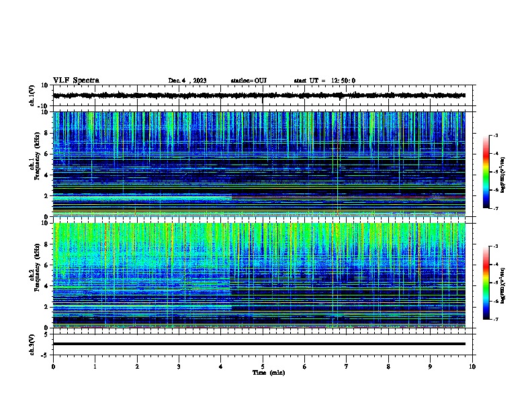
Task: Click the "VLF Spectra" plot title
Action: [76, 81]
